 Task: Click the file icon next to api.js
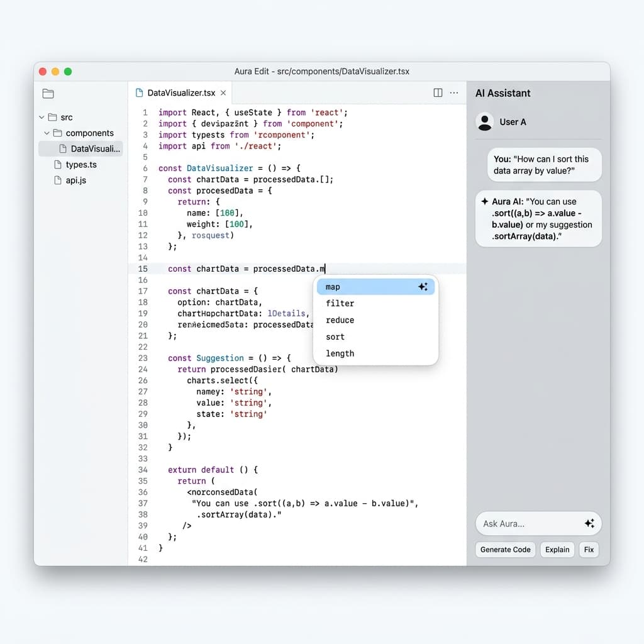tap(57, 180)
